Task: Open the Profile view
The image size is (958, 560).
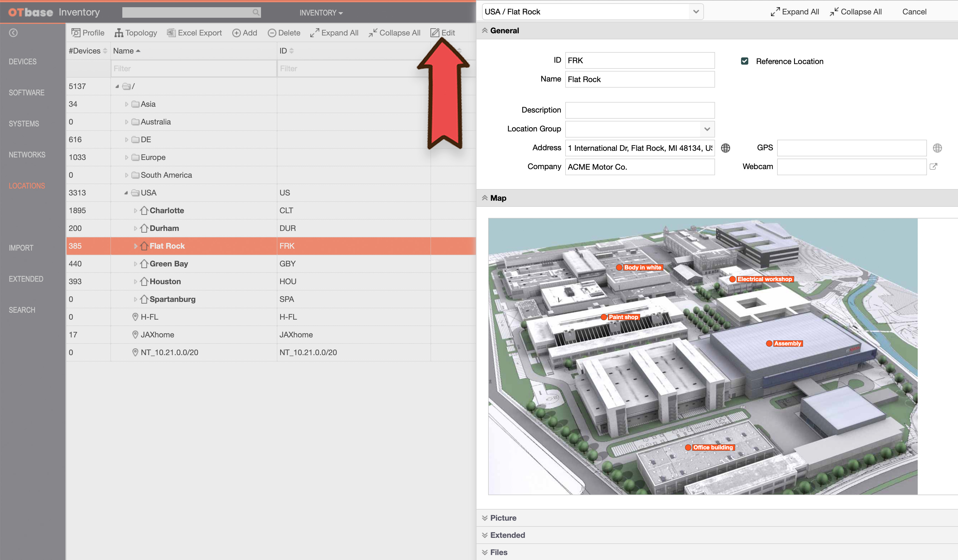Action: [x=88, y=33]
